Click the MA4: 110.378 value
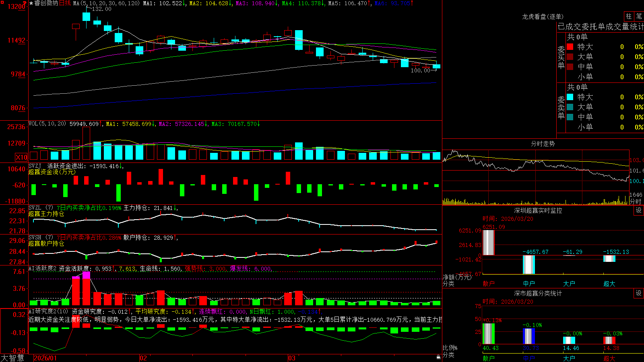This screenshot has width=644, height=362. click(x=303, y=3)
